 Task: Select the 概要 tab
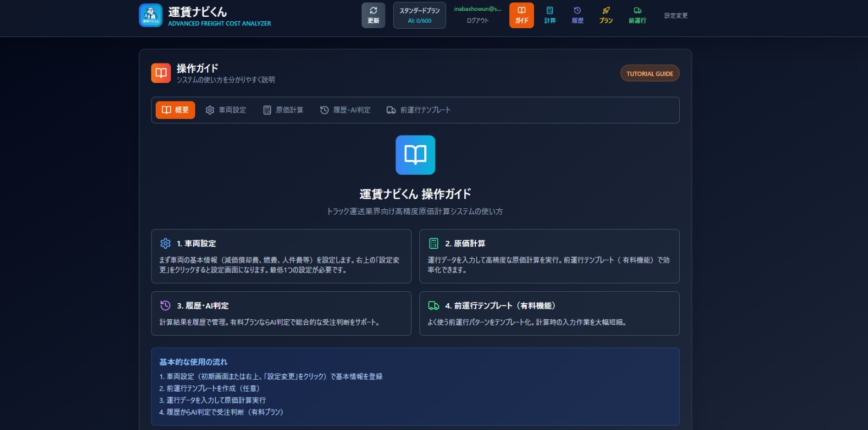[175, 110]
